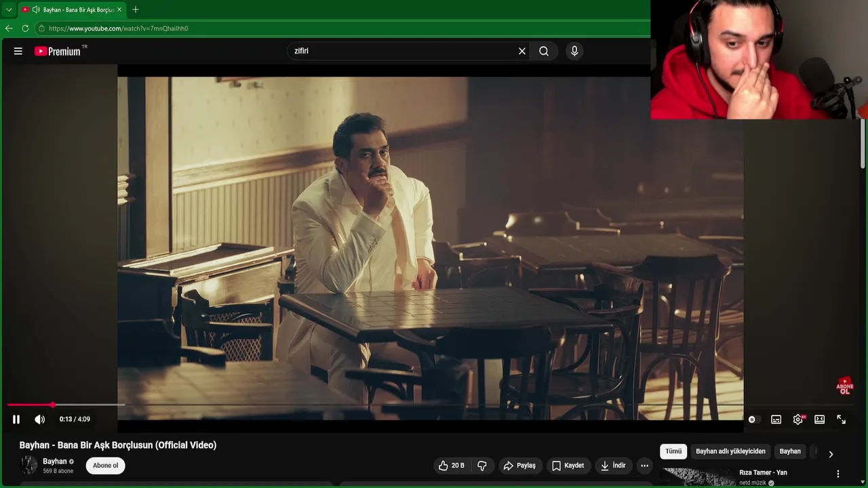
Task: Start voice search with microphone icon
Action: pyautogui.click(x=574, y=51)
